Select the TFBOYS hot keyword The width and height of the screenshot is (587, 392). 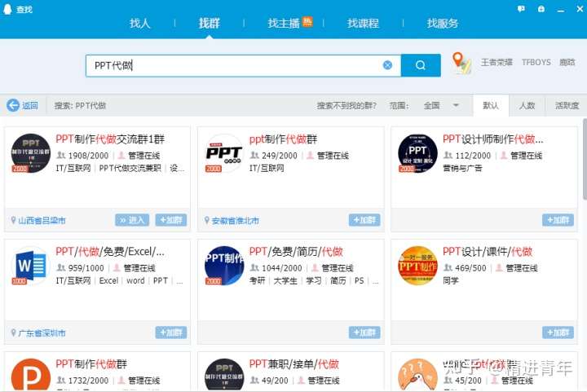[536, 62]
